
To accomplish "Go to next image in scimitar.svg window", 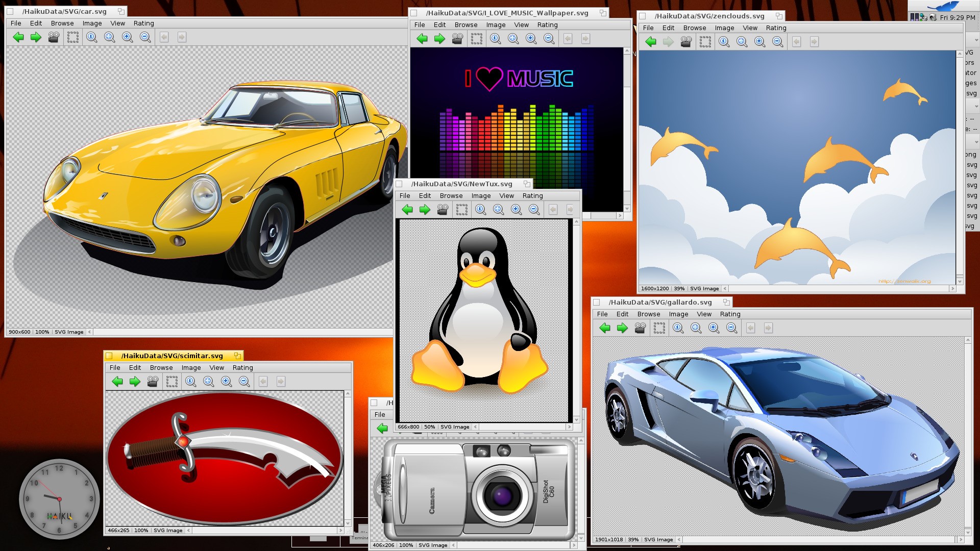I will [x=135, y=382].
